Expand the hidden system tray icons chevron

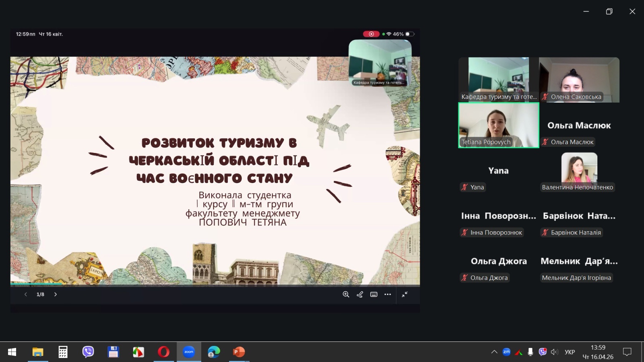[x=494, y=352]
